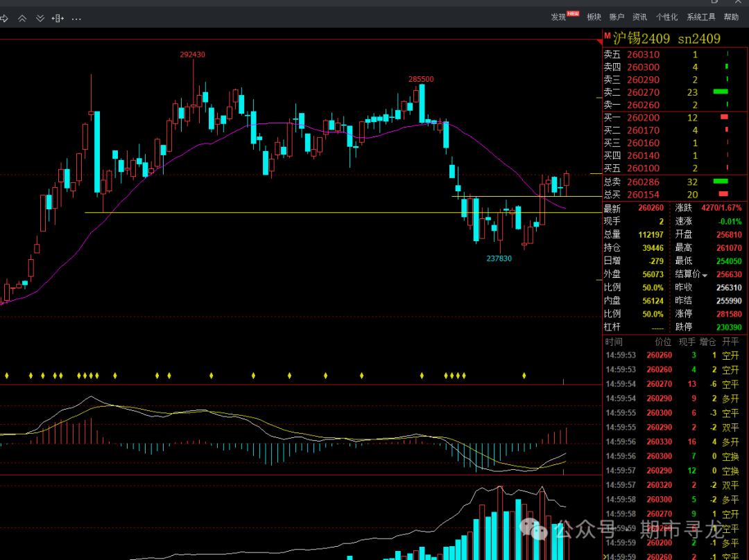Open the 板块 menu

[594, 17]
